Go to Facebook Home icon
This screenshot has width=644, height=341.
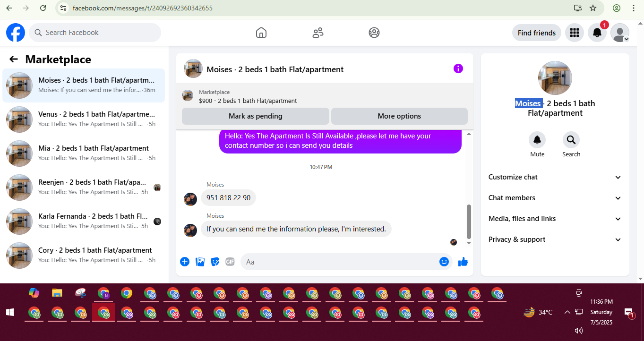[x=261, y=33]
